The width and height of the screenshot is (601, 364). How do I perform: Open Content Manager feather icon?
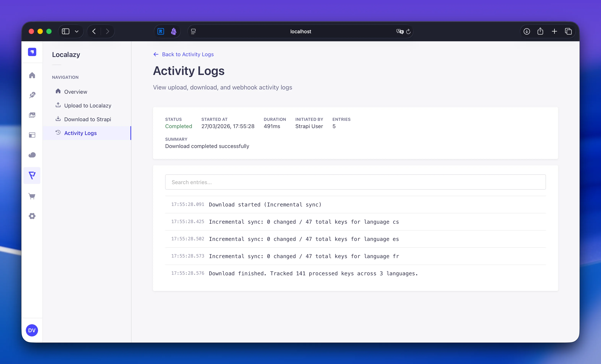click(32, 95)
